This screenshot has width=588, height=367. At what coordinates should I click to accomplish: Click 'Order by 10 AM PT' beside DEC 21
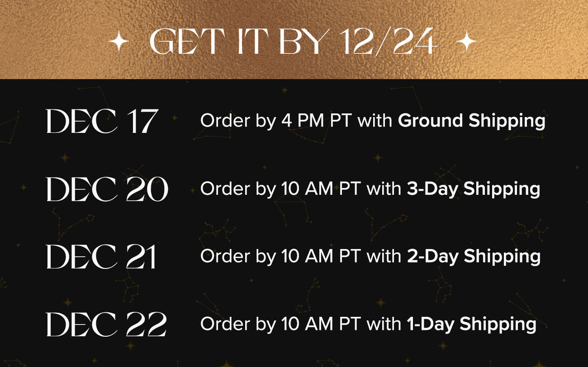[x=280, y=257]
